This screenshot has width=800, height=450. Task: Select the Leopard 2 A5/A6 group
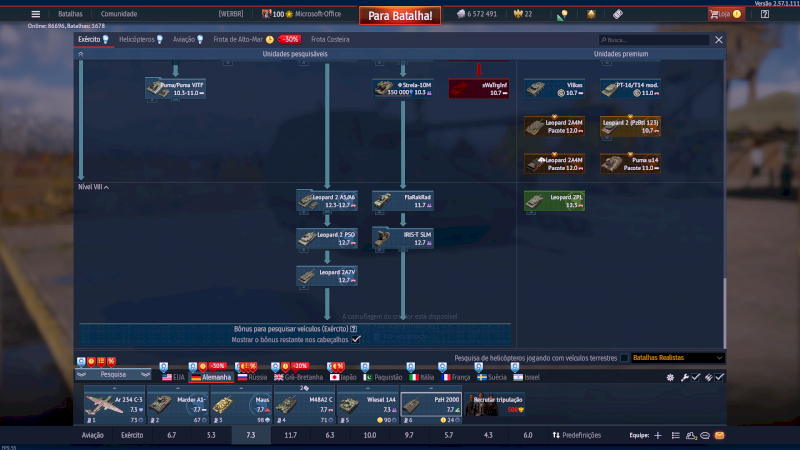coord(327,201)
